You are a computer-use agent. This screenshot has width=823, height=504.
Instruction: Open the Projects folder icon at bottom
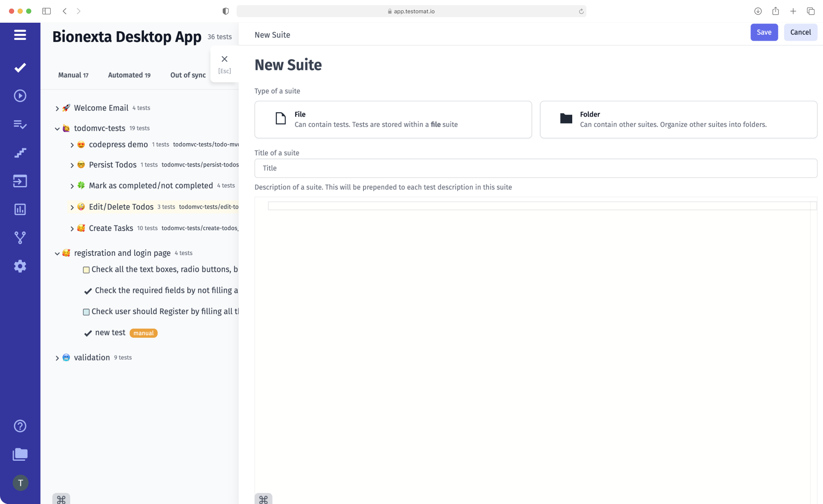[20, 454]
